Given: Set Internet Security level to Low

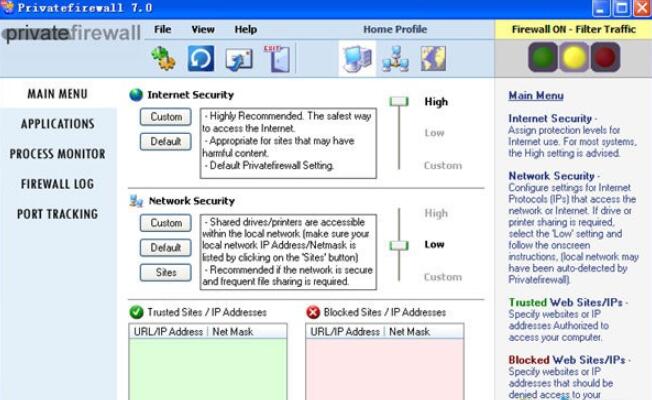Looking at the screenshot, I should coord(435,133).
